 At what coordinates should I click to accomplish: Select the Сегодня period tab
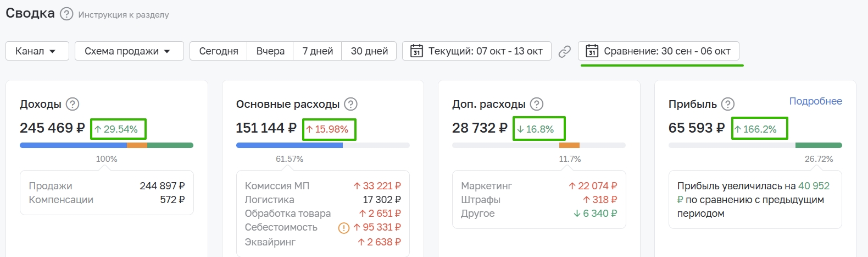click(218, 51)
